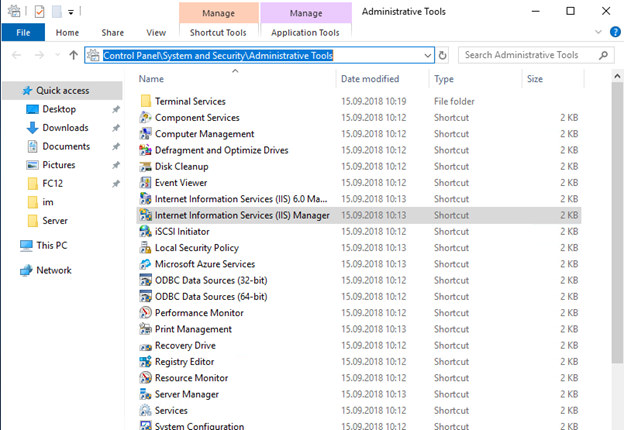Click the Print Management icon
The image size is (624, 430).
(x=146, y=329)
